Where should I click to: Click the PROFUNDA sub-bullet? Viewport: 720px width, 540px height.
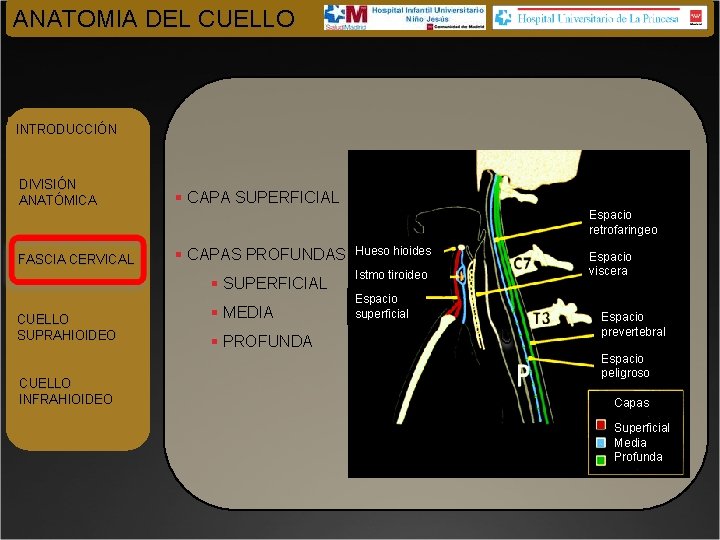tap(267, 341)
